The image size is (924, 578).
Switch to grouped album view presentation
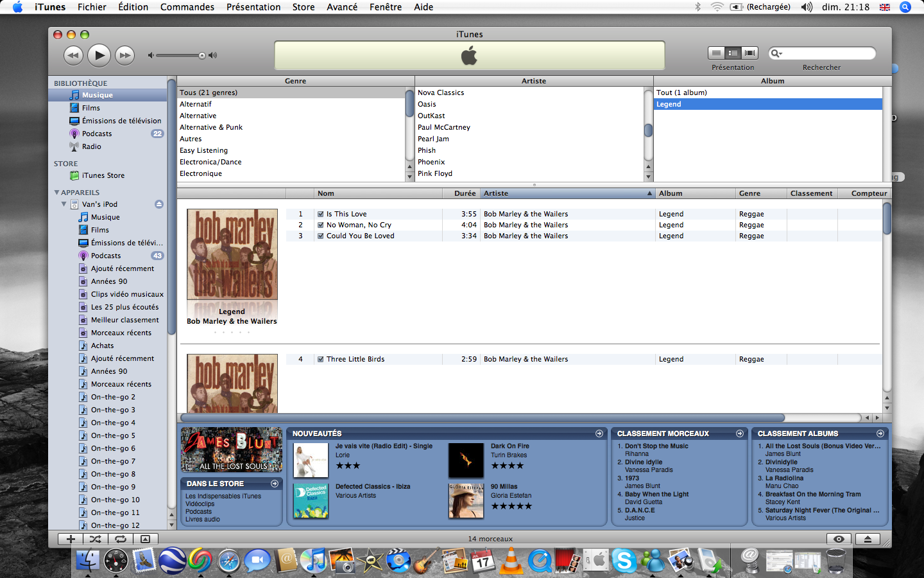[733, 53]
